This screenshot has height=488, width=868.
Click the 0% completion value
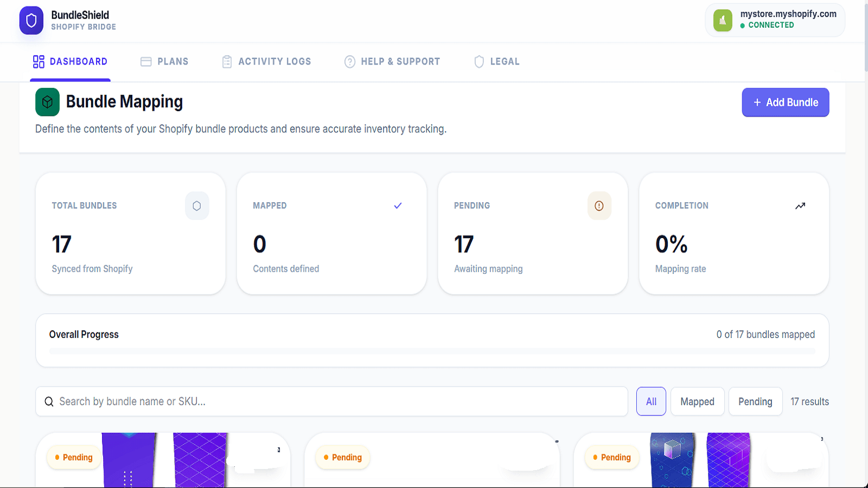672,245
